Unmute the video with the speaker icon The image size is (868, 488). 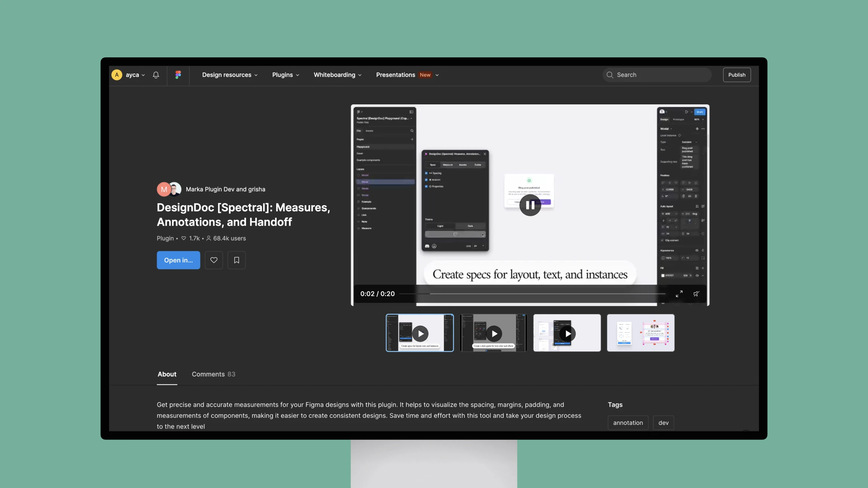[696, 294]
